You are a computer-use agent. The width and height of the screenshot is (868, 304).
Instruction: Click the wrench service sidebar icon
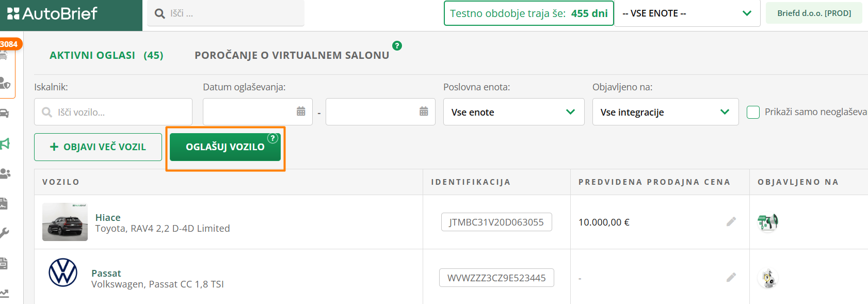(x=5, y=233)
